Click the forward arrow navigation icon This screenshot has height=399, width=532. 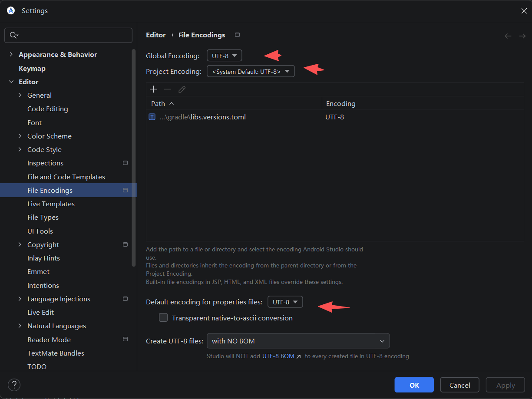point(522,36)
